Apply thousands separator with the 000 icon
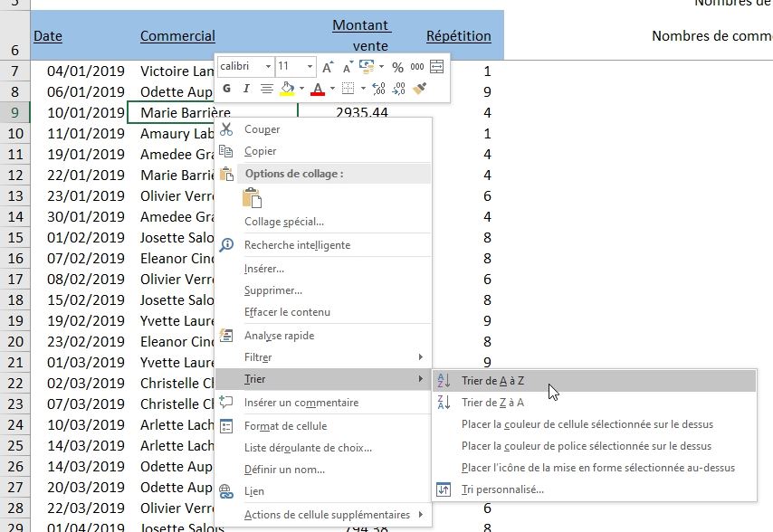 tap(418, 65)
